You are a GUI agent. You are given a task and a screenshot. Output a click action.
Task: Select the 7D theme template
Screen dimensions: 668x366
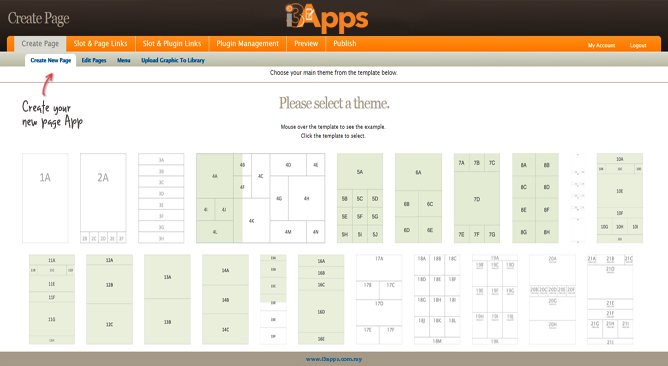[477, 198]
